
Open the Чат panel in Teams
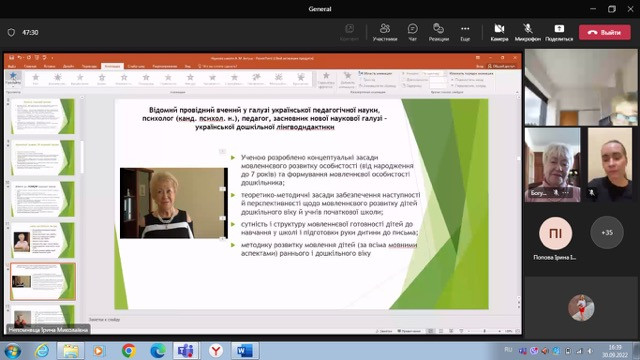pos(412,32)
